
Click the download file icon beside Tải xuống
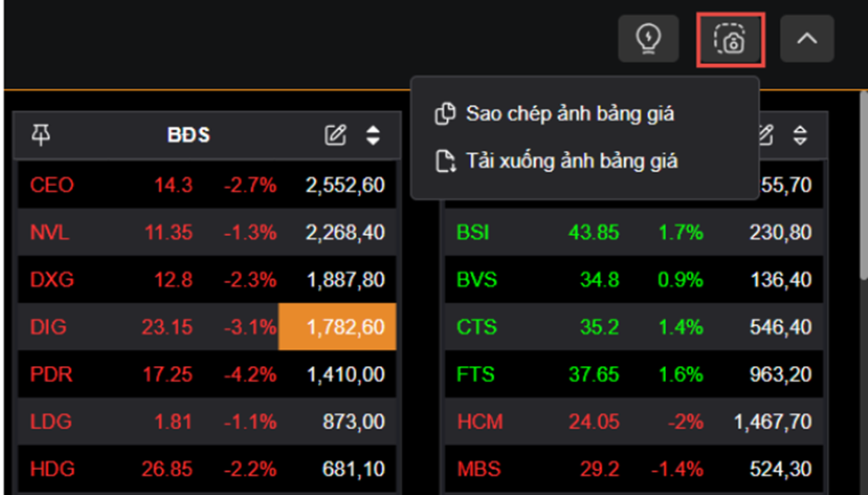click(445, 161)
